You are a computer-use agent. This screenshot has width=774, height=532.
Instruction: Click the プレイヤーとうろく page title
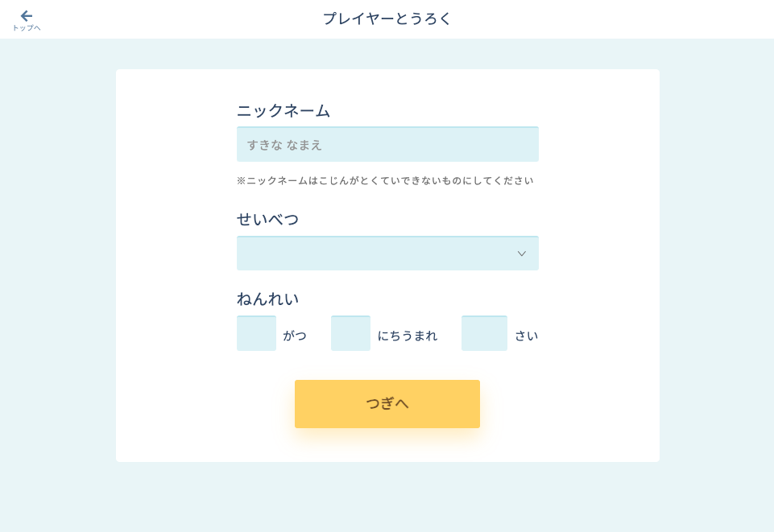[387, 19]
